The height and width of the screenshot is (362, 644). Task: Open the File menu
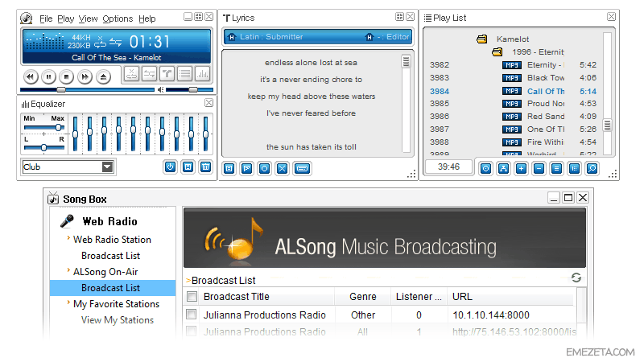46,19
